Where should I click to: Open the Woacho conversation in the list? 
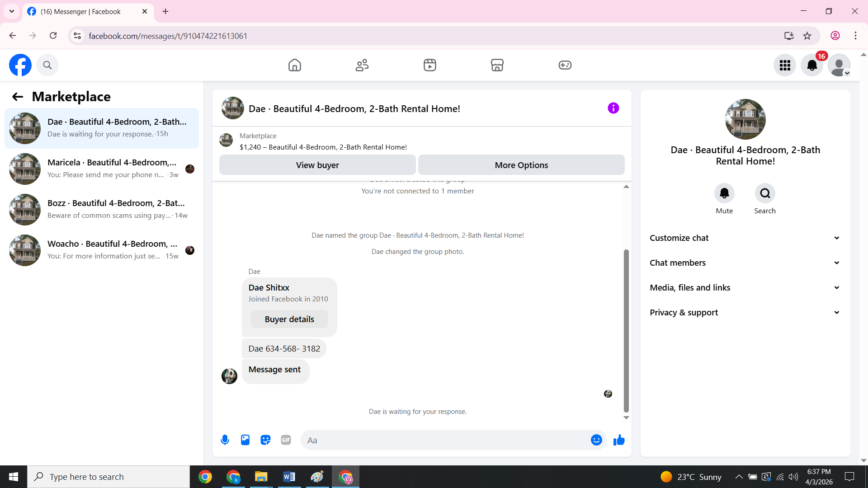click(x=102, y=250)
